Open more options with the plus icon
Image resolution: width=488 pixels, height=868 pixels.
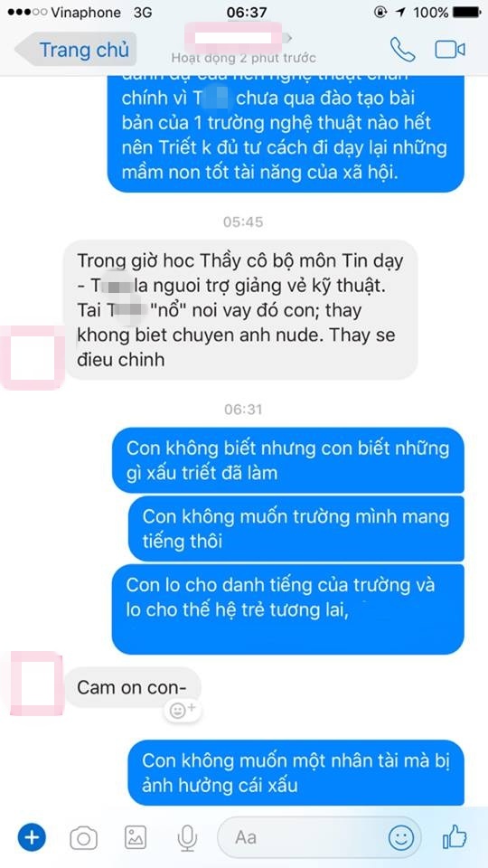pyautogui.click(x=33, y=837)
